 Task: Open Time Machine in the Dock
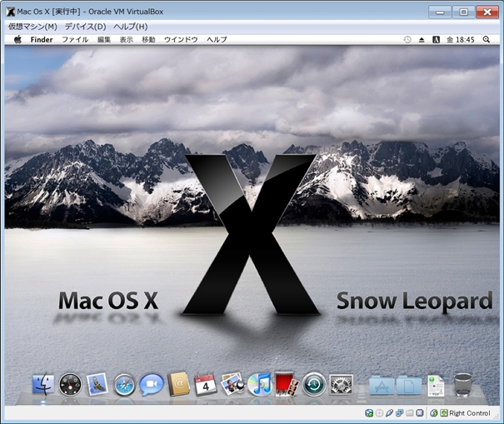pyautogui.click(x=314, y=384)
